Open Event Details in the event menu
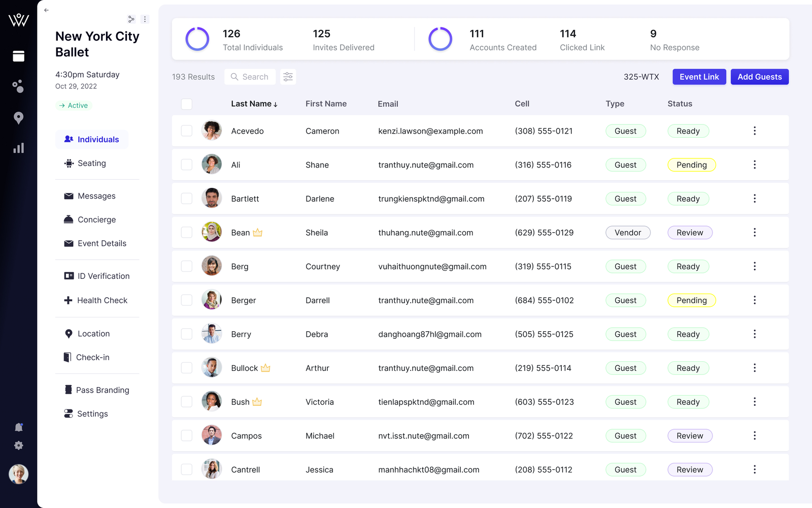This screenshot has height=508, width=812. point(95,243)
